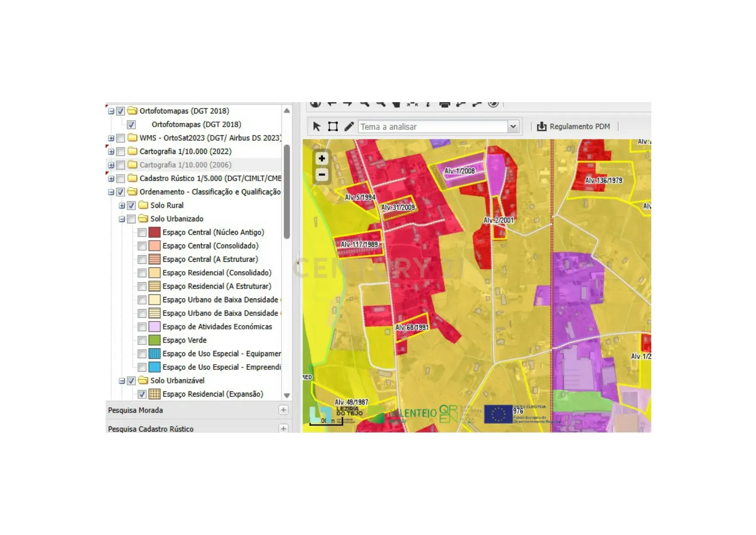Select the Cadastro Rústico 1/5.000 tree item
The height and width of the screenshot is (535, 756).
tap(210, 178)
